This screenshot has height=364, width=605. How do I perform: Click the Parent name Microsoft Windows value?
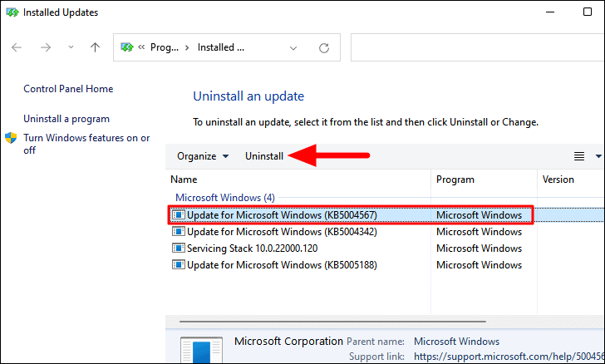click(456, 342)
